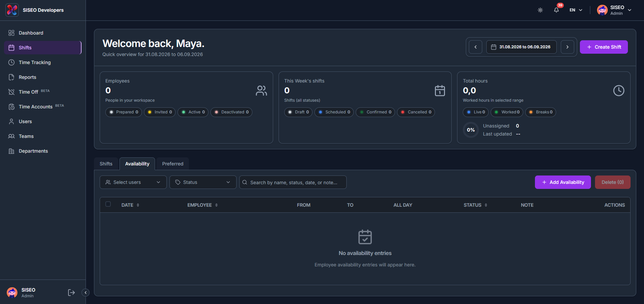Open Users in the sidebar
This screenshot has height=304, width=644.
(43, 121)
